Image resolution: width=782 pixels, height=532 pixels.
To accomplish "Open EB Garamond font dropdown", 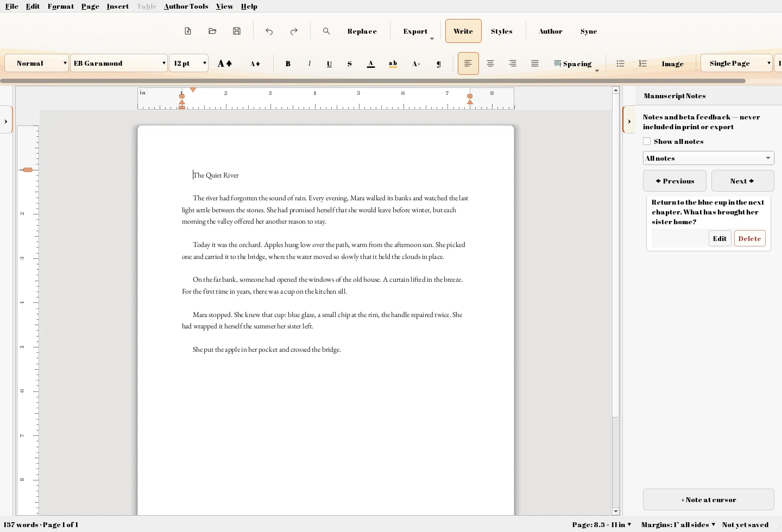I will point(118,63).
